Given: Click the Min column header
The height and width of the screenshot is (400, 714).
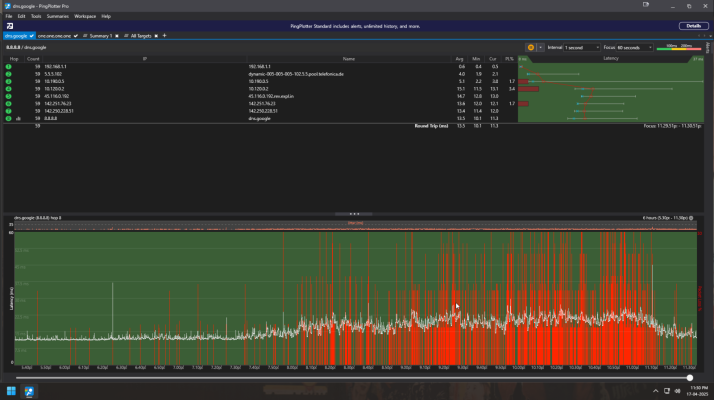Looking at the screenshot, I should click(x=476, y=59).
